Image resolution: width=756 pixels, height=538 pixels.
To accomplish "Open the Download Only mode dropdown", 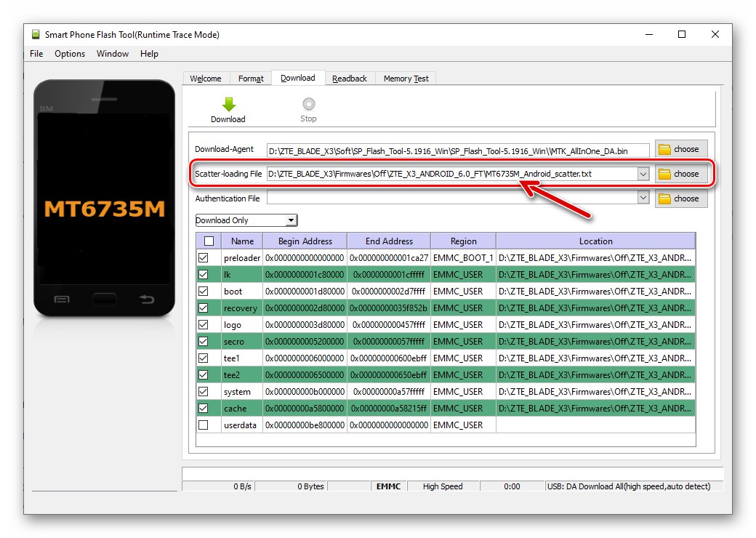I will point(246,220).
